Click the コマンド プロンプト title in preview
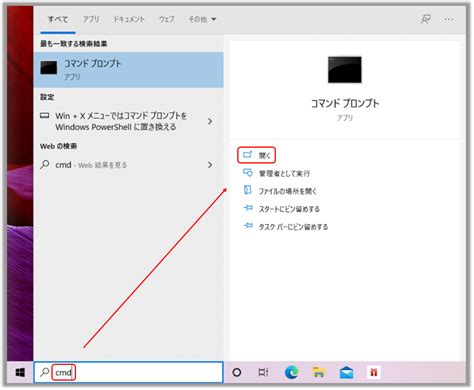474x390 pixels. pos(345,103)
